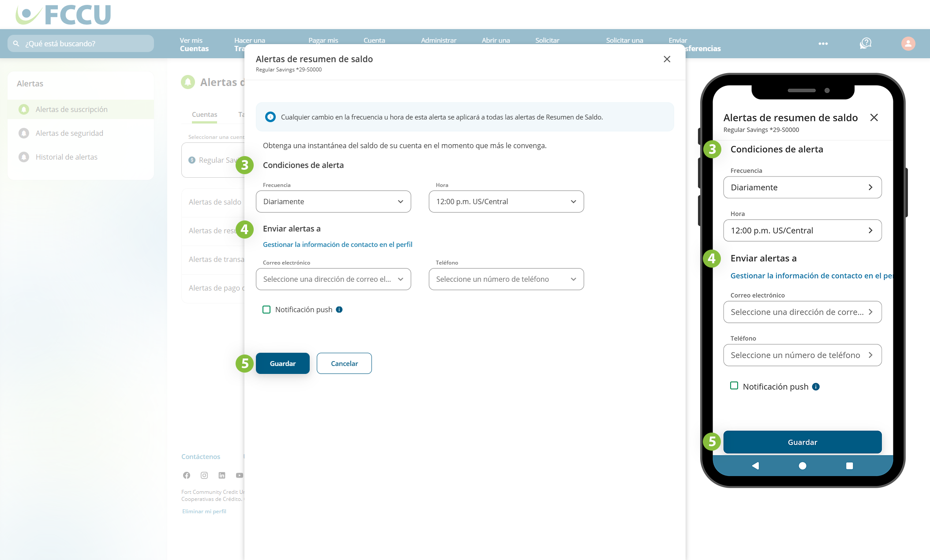Viewport: 930px width, 560px height.
Task: Click the Facebook icon in footer
Action: click(x=187, y=475)
